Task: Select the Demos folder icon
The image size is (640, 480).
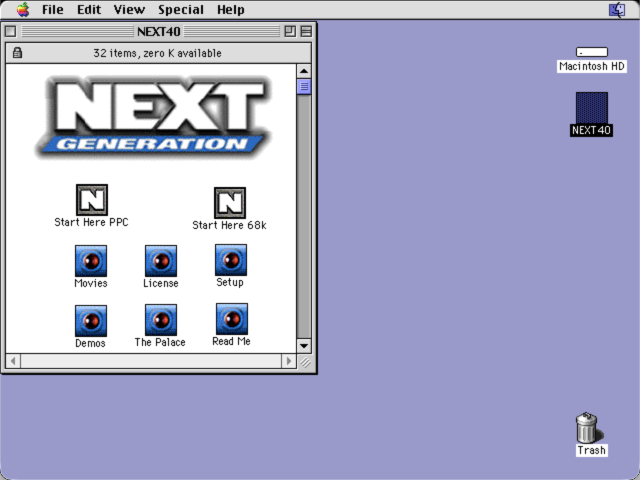Action: (x=91, y=321)
